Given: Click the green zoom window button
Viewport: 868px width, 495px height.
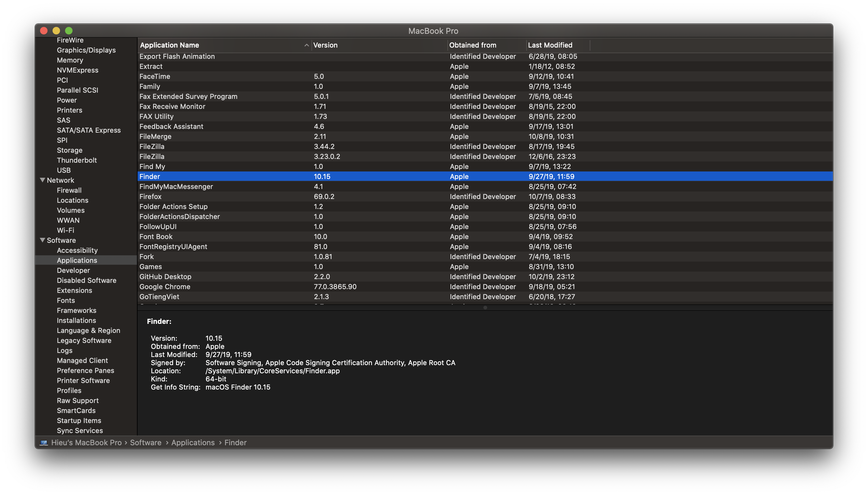Looking at the screenshot, I should [x=68, y=31].
